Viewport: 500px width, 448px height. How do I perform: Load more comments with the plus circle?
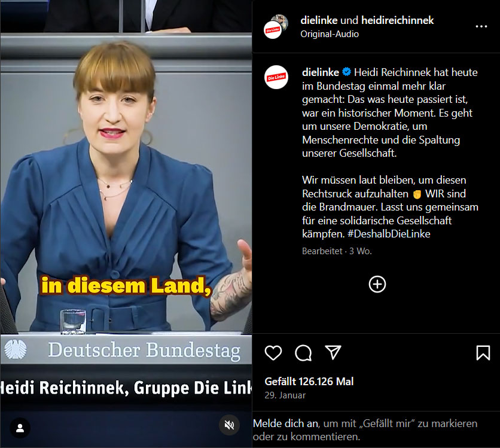pyautogui.click(x=377, y=284)
